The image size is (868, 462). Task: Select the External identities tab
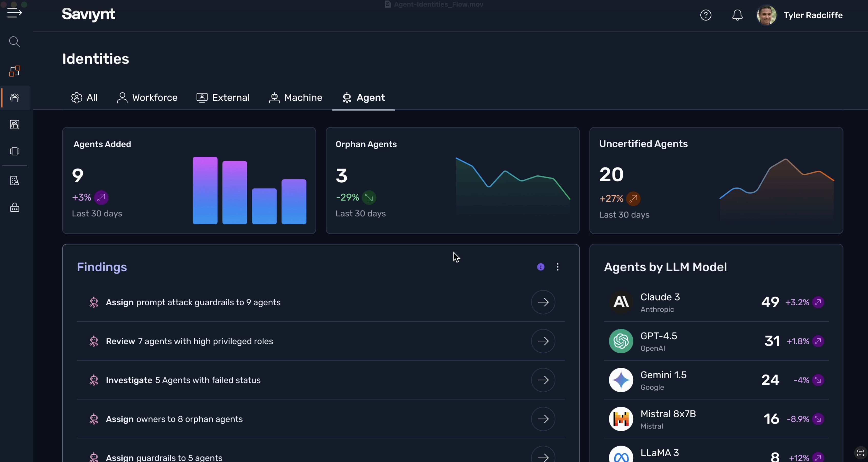tap(223, 98)
